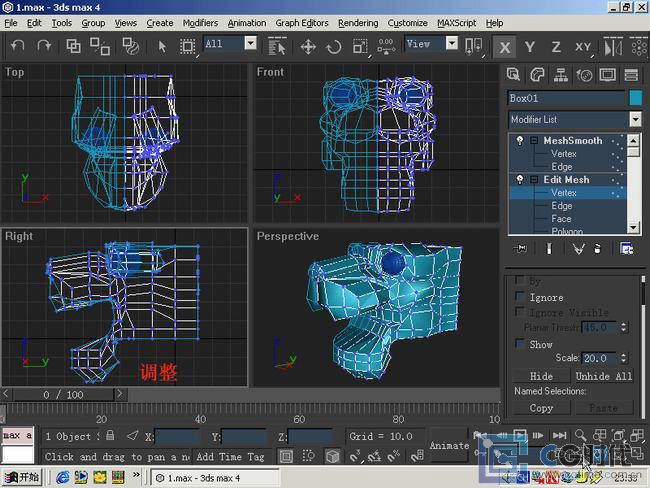This screenshot has width=650, height=488.
Task: Toggle the Z axis constraint
Action: point(556,47)
